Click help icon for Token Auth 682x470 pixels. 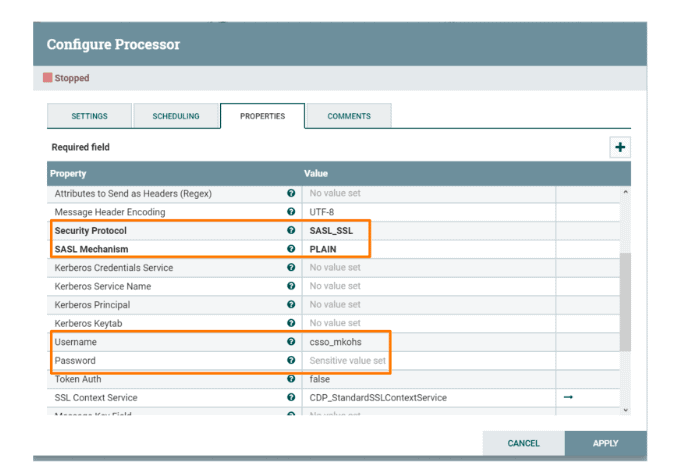291,379
